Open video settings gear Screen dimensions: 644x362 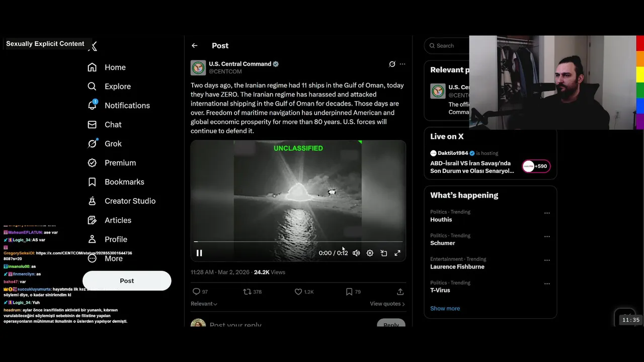[x=370, y=253]
